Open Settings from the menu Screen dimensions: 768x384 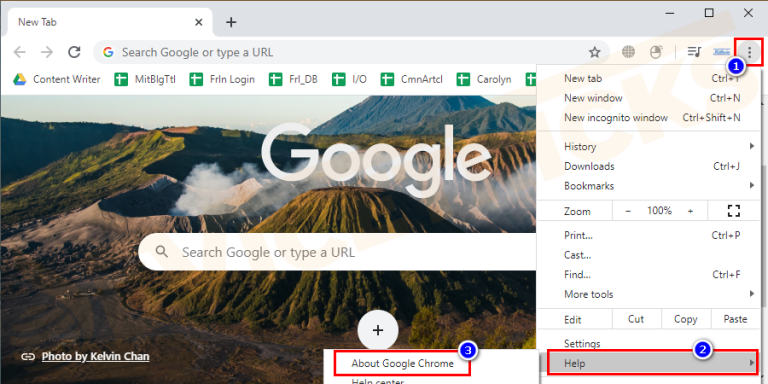(x=649, y=343)
